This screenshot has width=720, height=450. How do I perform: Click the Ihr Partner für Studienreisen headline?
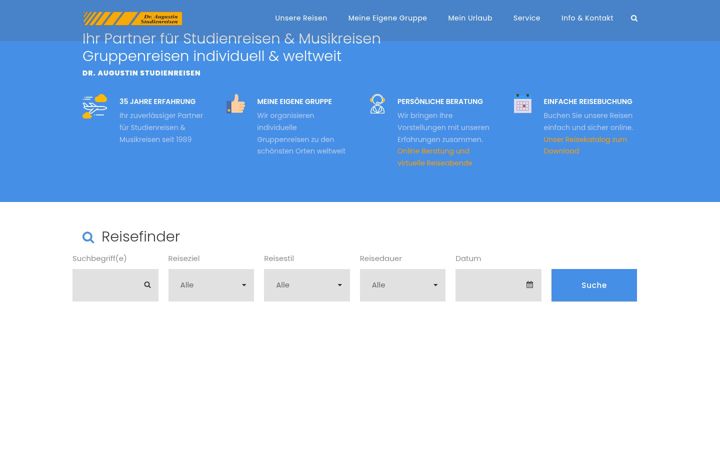(x=231, y=39)
